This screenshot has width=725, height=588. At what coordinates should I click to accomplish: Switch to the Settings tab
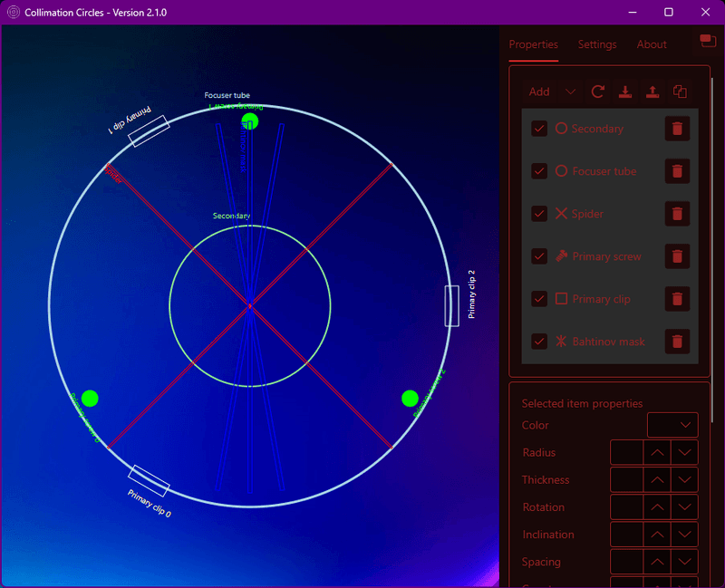597,44
